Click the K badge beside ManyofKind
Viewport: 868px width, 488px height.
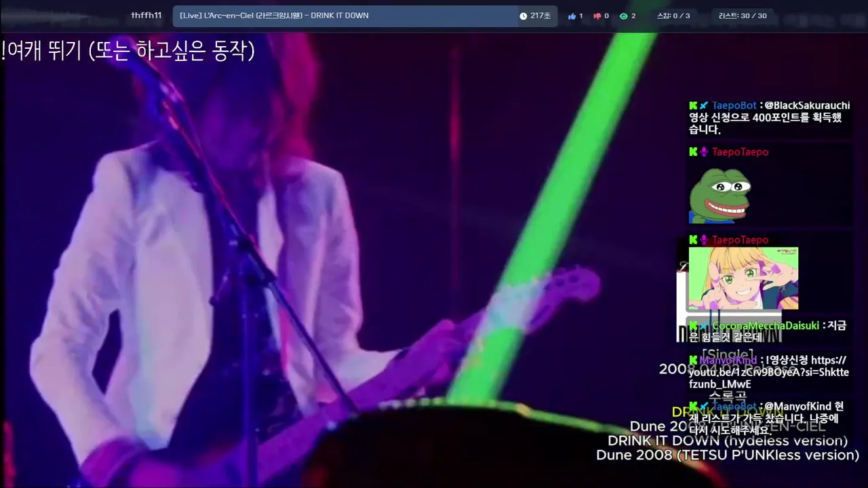pyautogui.click(x=693, y=361)
